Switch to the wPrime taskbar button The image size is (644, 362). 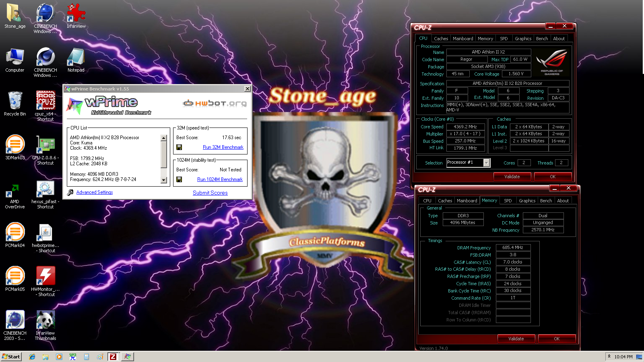[128, 357]
